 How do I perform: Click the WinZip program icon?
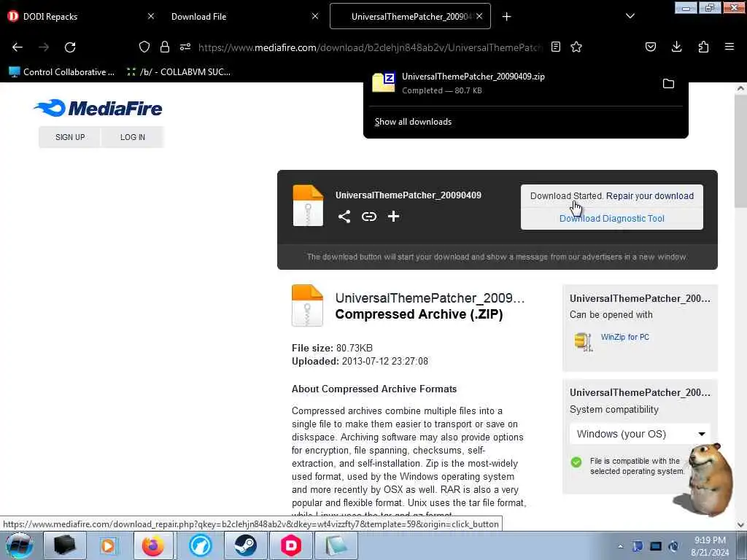[583, 341]
